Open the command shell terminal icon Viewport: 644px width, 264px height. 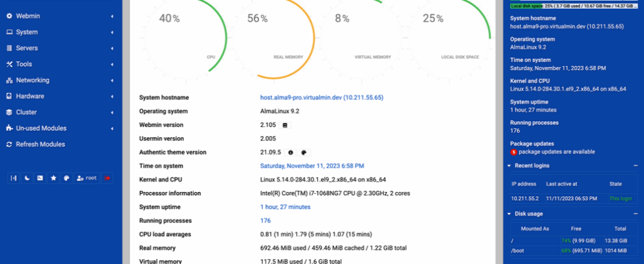coord(40,178)
